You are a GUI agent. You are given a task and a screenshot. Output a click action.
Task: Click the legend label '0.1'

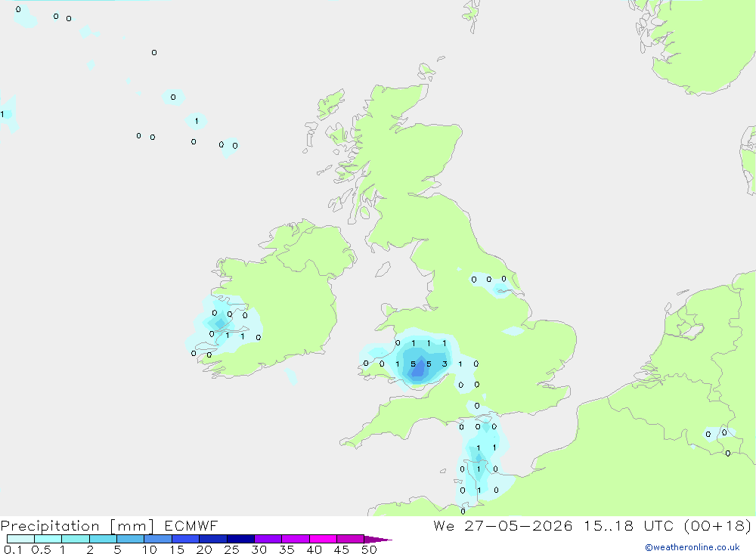13,549
